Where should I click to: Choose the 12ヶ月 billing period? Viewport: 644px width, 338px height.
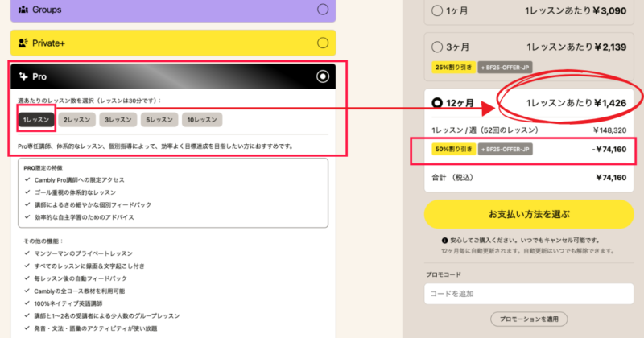(x=437, y=103)
